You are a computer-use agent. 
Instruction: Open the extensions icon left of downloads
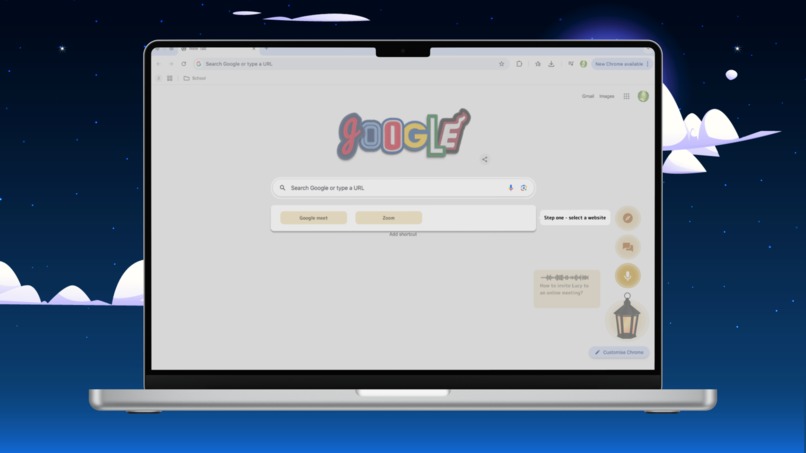click(538, 64)
